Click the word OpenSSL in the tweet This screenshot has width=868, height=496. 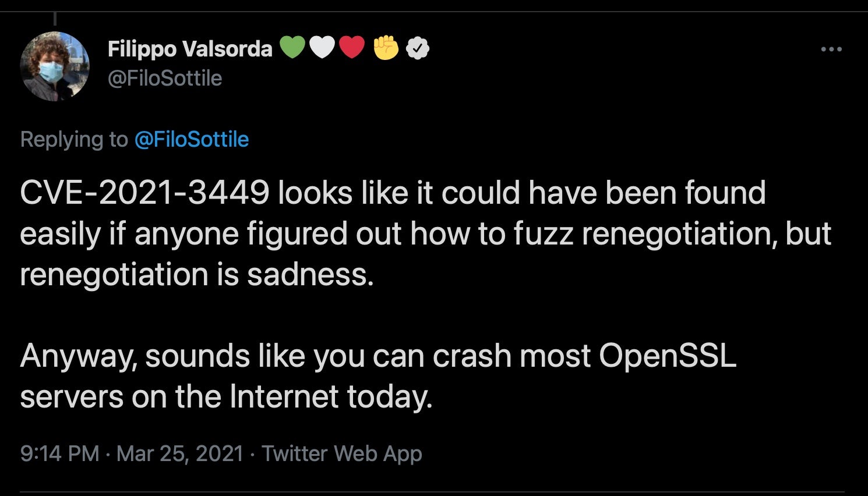click(667, 356)
